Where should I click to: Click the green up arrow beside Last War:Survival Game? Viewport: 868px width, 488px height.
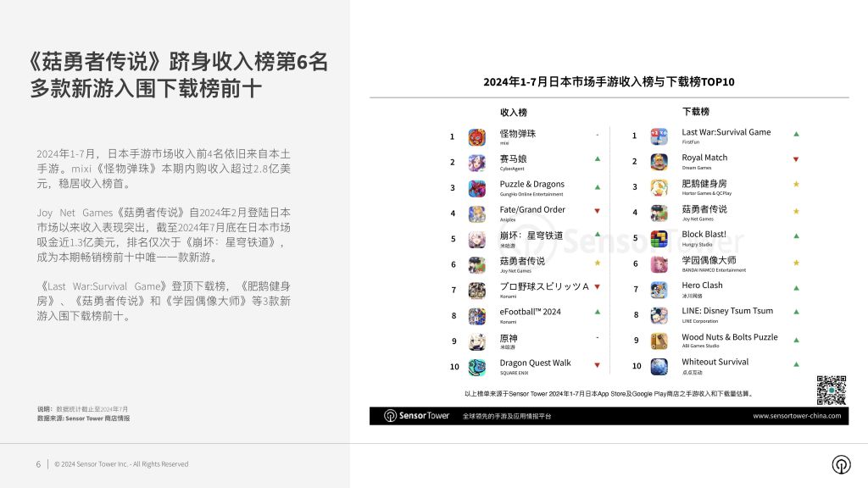[796, 134]
